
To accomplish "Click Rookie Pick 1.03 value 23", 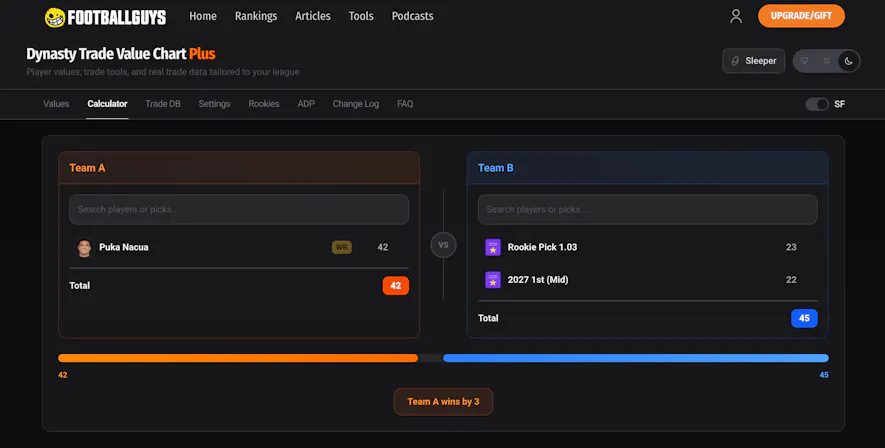I will click(791, 247).
